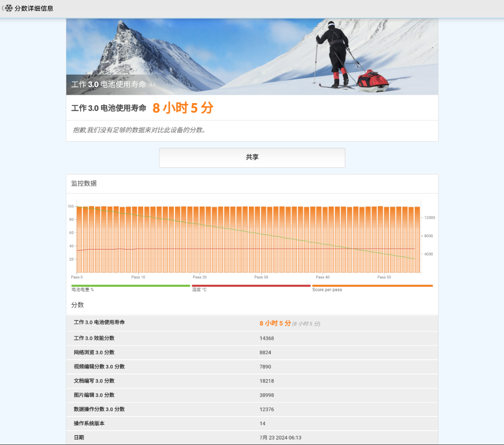This screenshot has height=445, width=504.
Task: Click the back chevron in the title bar
Action: coord(2,8)
